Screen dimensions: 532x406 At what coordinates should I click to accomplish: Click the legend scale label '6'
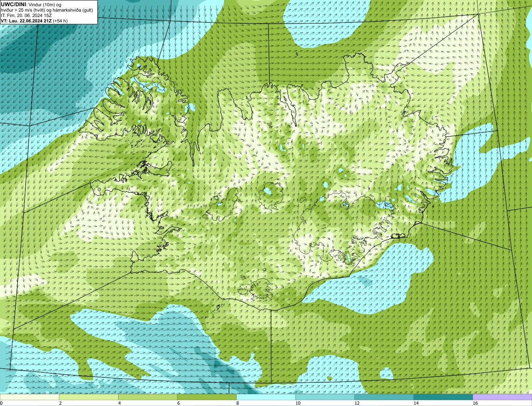pos(179,403)
